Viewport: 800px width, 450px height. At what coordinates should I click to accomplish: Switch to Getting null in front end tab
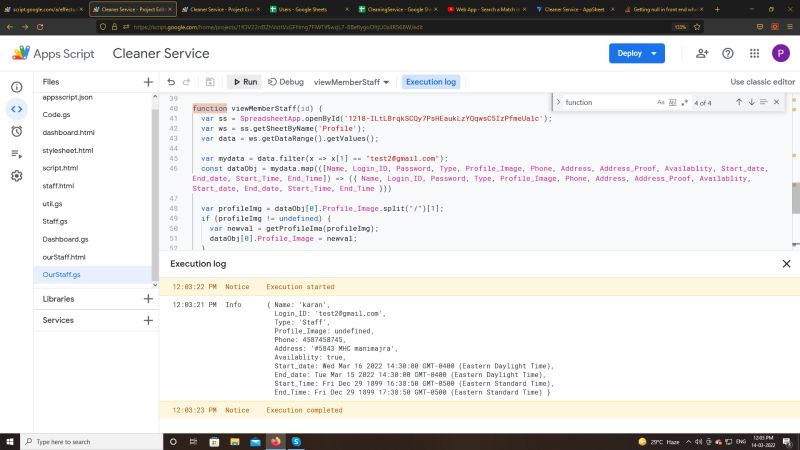pos(664,9)
